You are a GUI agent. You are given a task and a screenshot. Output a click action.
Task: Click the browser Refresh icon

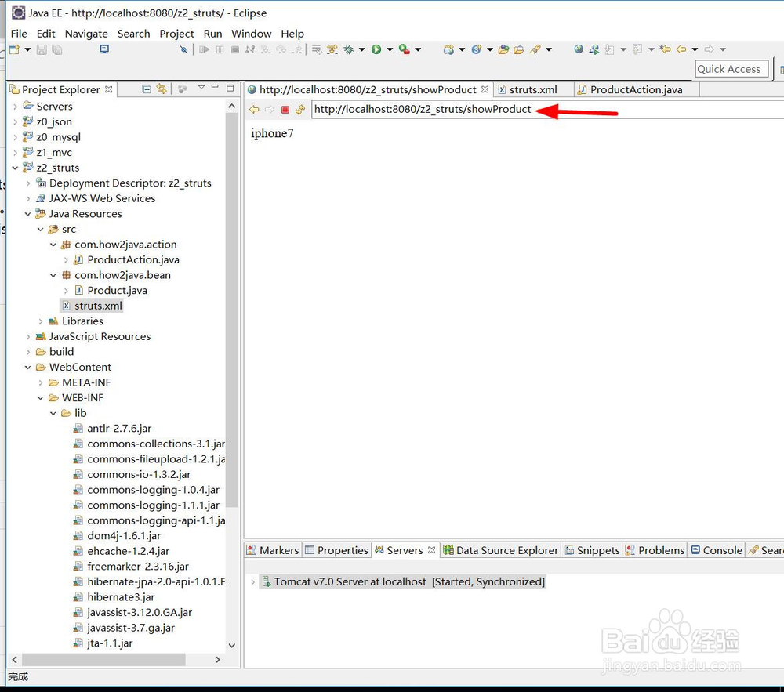pyautogui.click(x=300, y=110)
